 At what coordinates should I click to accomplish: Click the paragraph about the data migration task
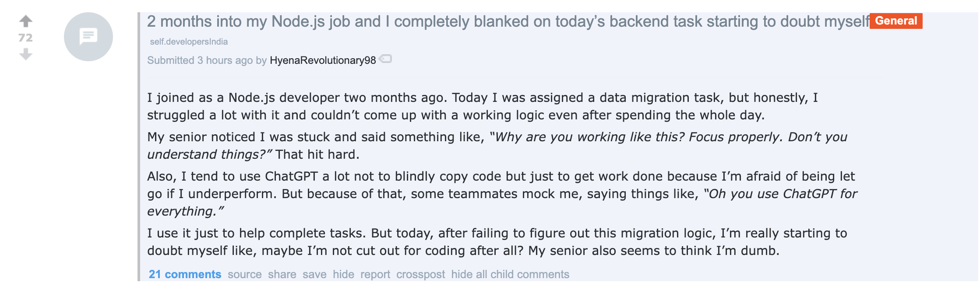[483, 106]
